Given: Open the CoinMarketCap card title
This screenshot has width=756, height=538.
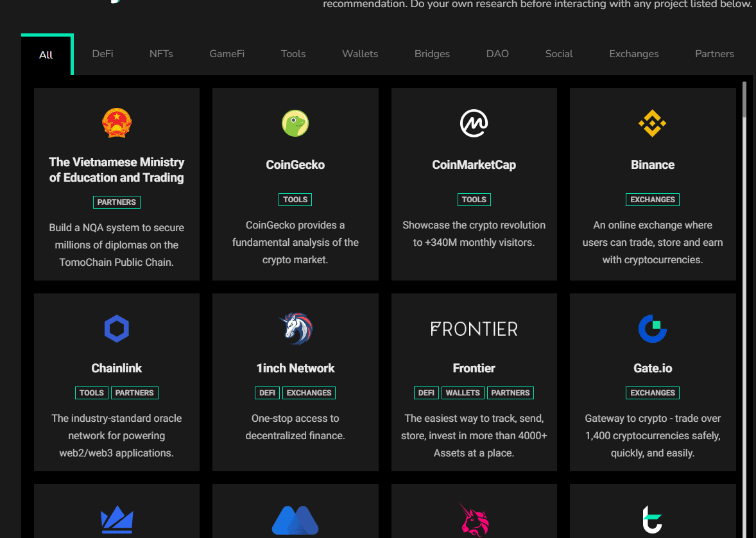Looking at the screenshot, I should [x=474, y=165].
